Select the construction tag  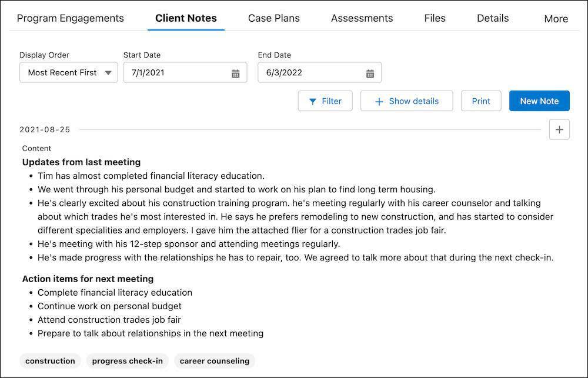click(x=50, y=361)
